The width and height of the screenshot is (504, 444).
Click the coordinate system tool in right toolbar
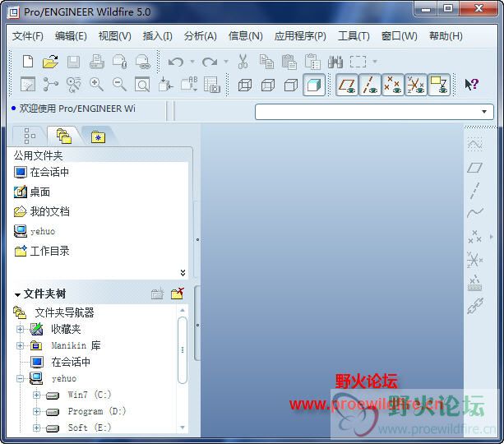pyautogui.click(x=474, y=260)
